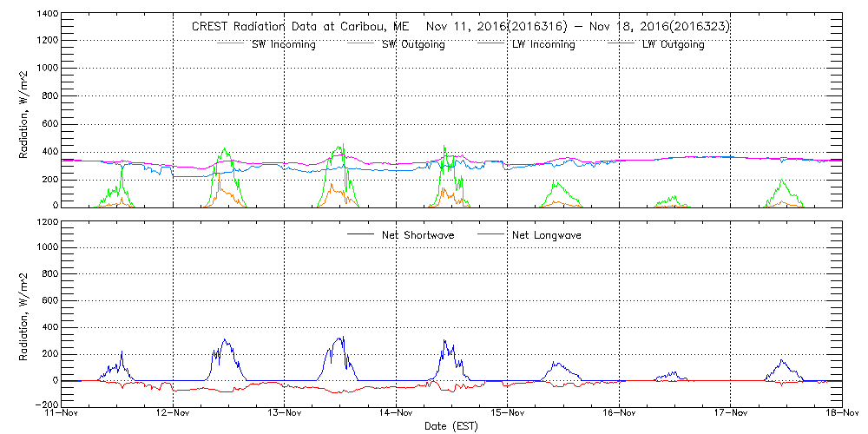Select the 'SW Outgoing' legend label
868x434 pixels.
pos(413,44)
